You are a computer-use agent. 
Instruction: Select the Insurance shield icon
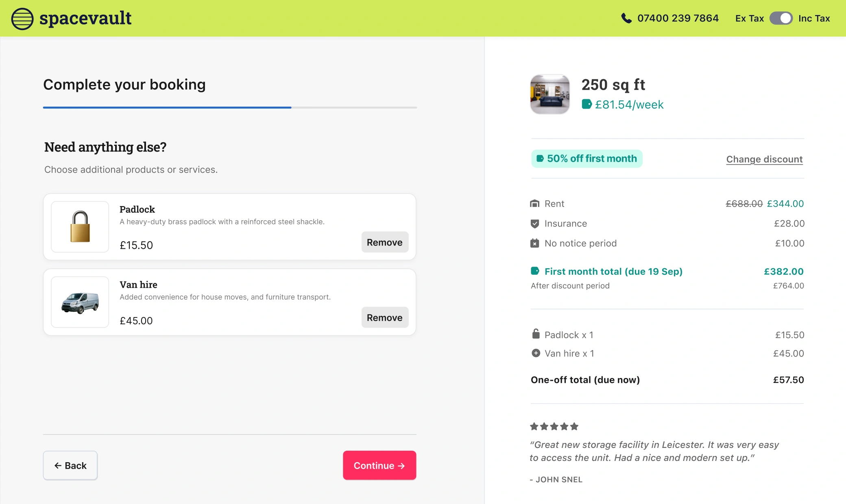click(535, 223)
